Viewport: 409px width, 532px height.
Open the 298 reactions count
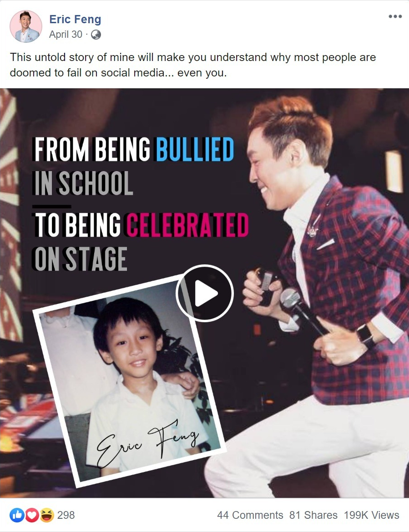[66, 515]
